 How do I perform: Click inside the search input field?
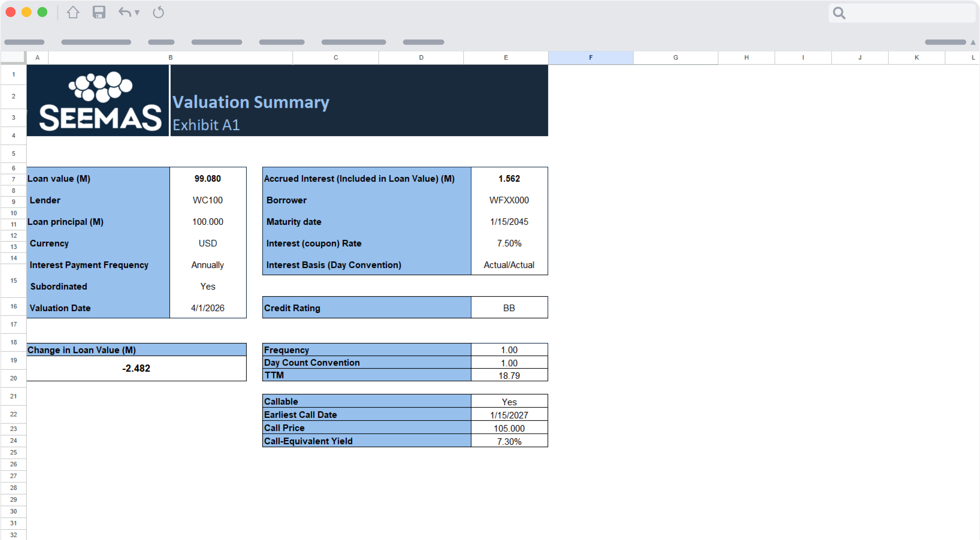click(902, 13)
